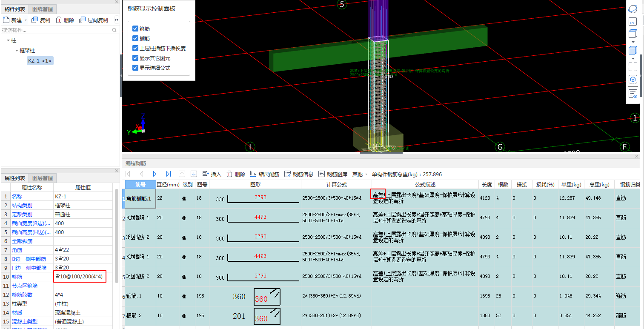Move rebar row down arrow icon
This screenshot has height=329, width=644.
(194, 174)
